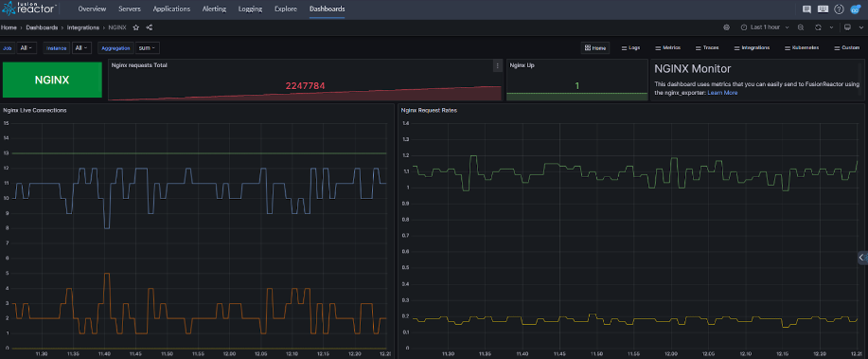Go to Integrations in the breadcrumb

pos(83,27)
